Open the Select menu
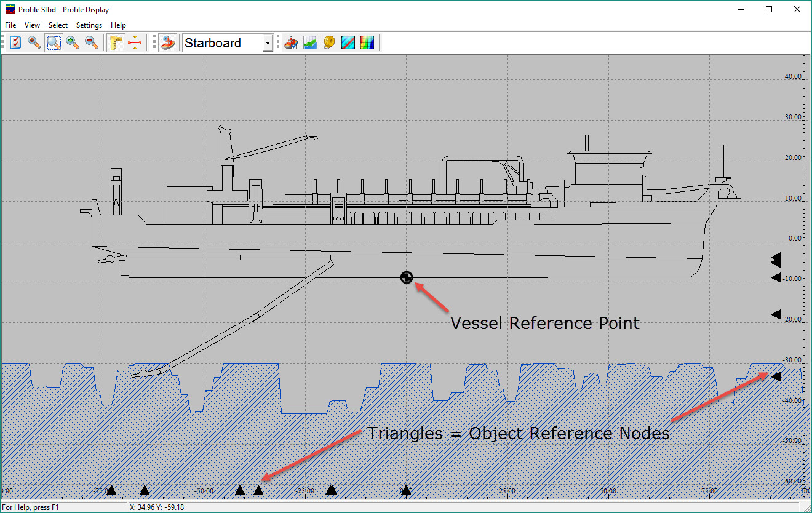Image resolution: width=812 pixels, height=513 pixels. (x=58, y=25)
